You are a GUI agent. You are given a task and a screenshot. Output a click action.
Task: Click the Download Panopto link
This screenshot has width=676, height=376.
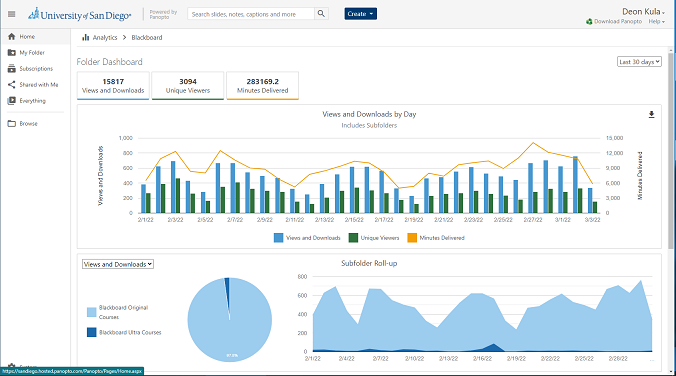(x=618, y=22)
